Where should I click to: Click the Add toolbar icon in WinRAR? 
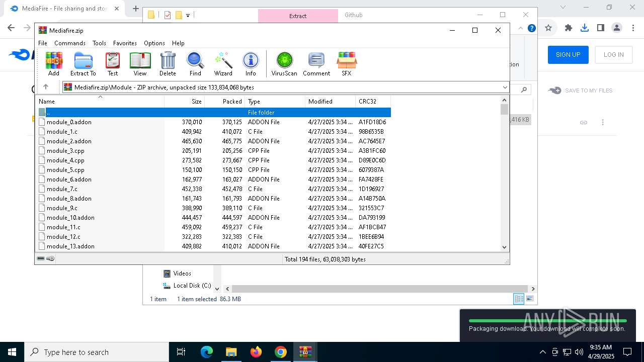pos(54,64)
